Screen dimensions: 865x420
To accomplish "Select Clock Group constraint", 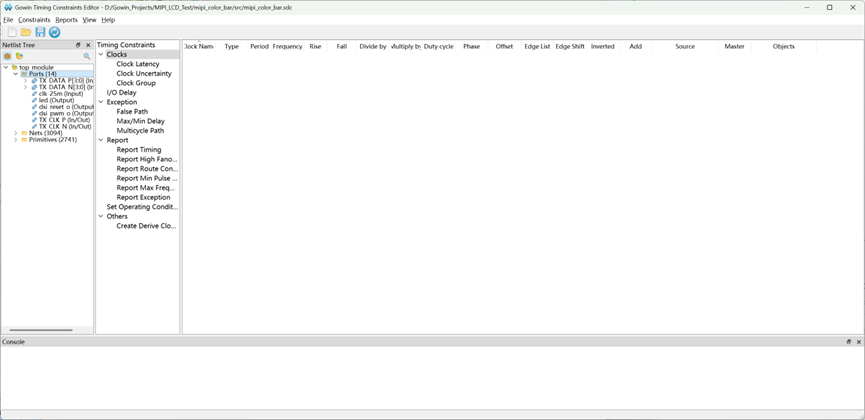I will (136, 83).
